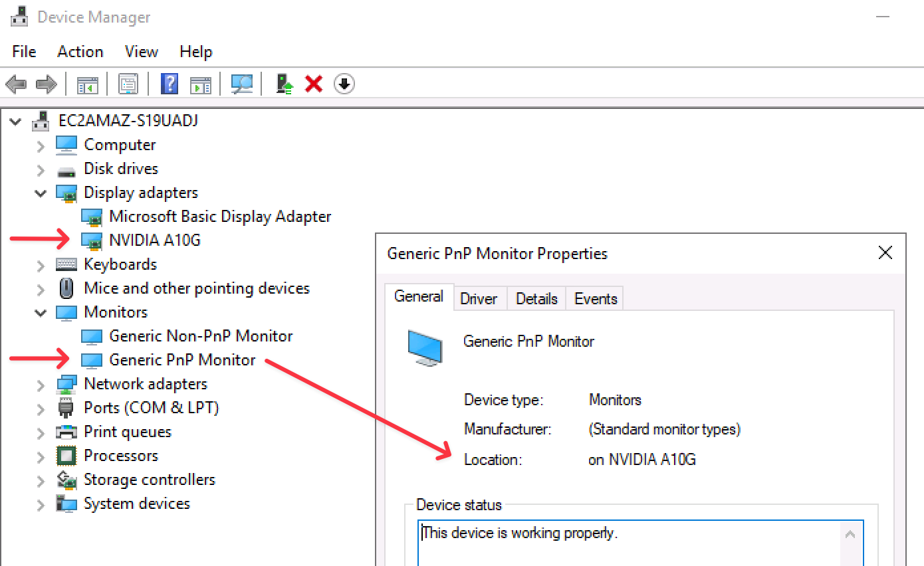
Task: Click the Display adapters category icon
Action: click(x=66, y=193)
